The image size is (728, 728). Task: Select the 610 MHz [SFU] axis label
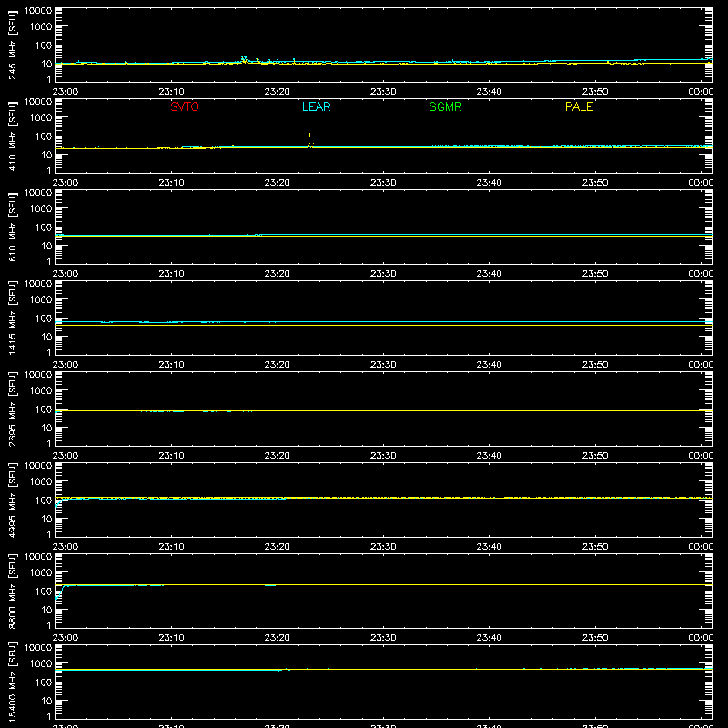pos(12,227)
